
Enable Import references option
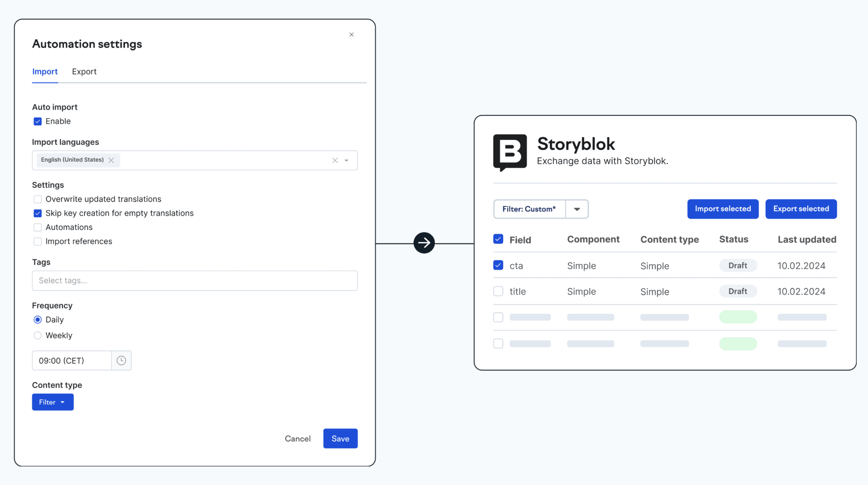tap(38, 241)
